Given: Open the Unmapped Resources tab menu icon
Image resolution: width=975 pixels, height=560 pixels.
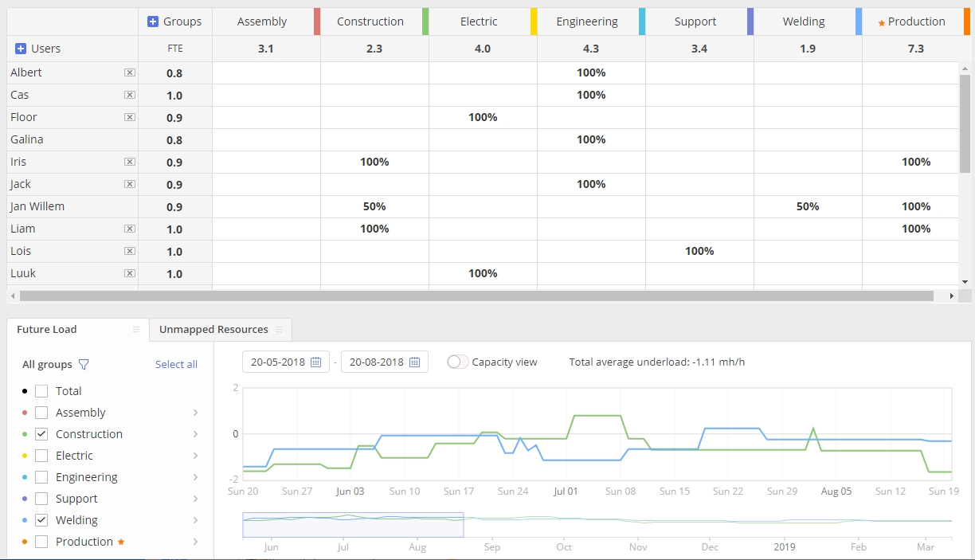Looking at the screenshot, I should (x=279, y=329).
